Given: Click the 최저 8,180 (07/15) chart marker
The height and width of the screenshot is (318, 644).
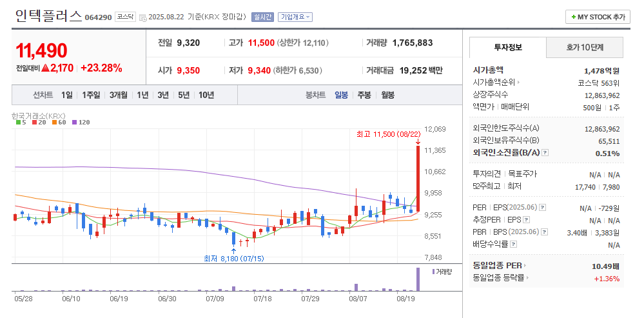Looking at the screenshot, I should pyautogui.click(x=234, y=259).
